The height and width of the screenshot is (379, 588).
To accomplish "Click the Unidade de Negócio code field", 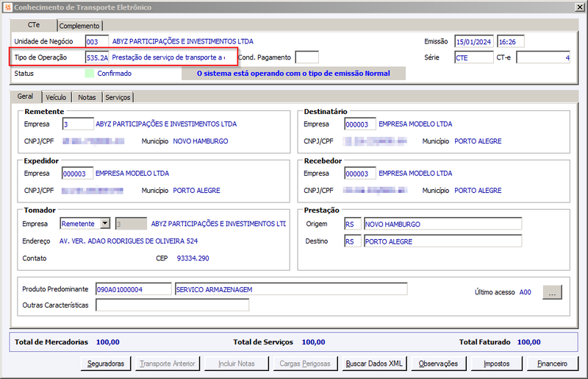I will point(97,42).
